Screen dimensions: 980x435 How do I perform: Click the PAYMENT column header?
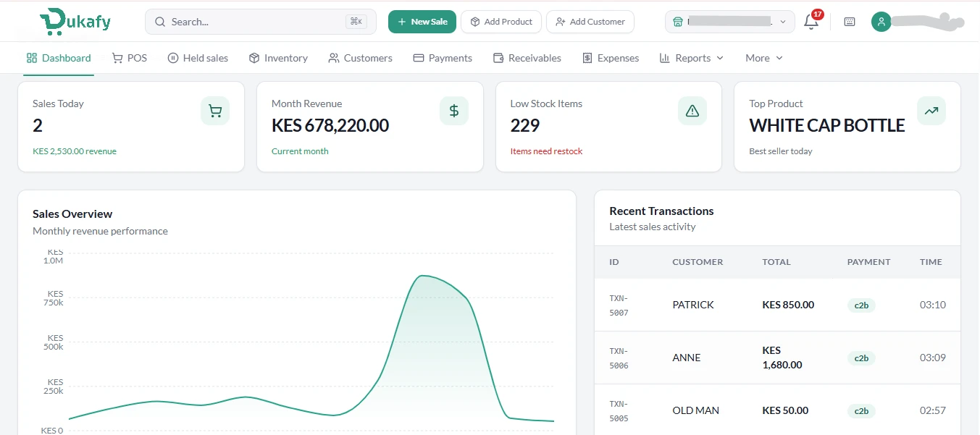click(x=868, y=262)
